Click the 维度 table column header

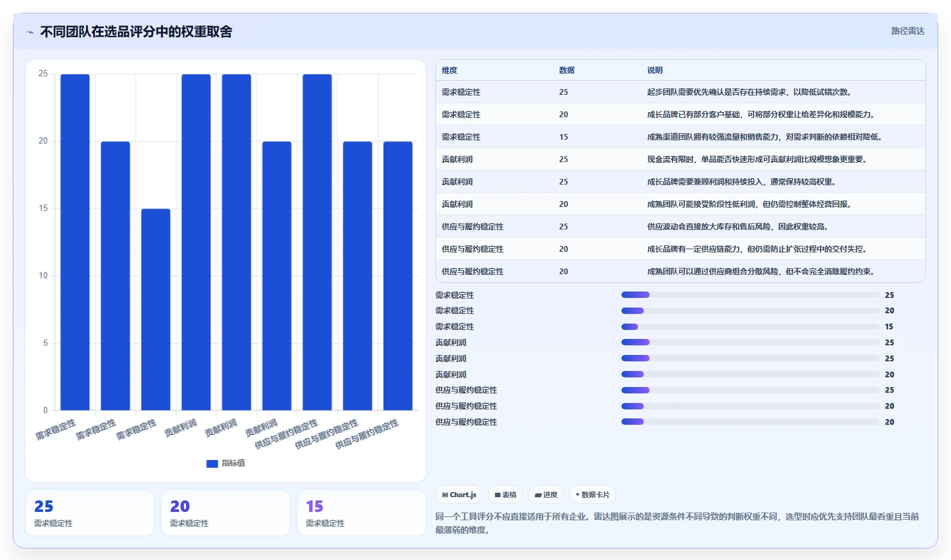pos(450,70)
